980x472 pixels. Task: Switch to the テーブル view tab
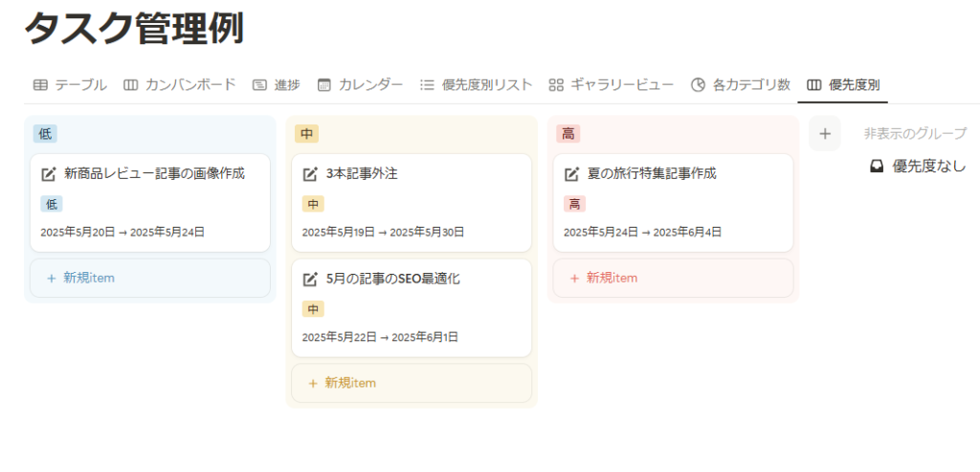[70, 85]
